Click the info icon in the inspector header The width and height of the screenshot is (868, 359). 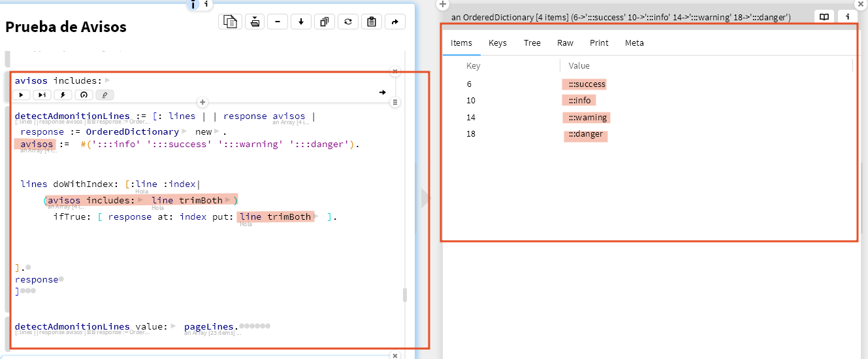tap(848, 17)
